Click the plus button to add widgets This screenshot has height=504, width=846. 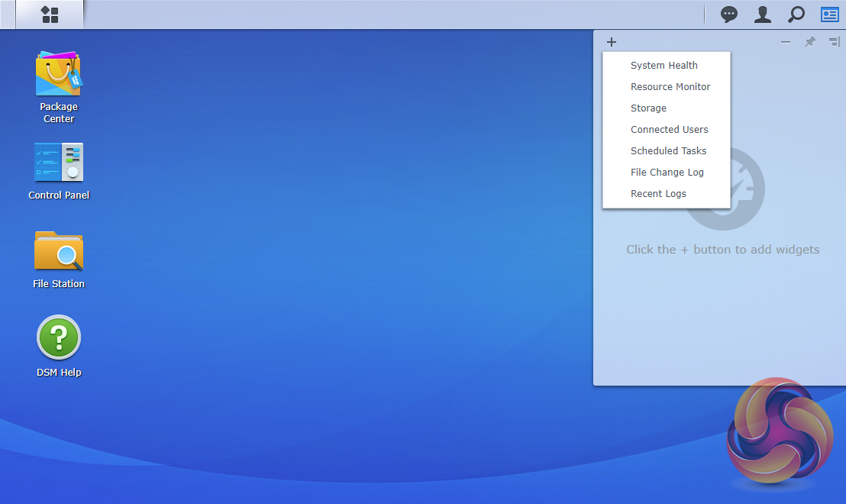coord(612,42)
